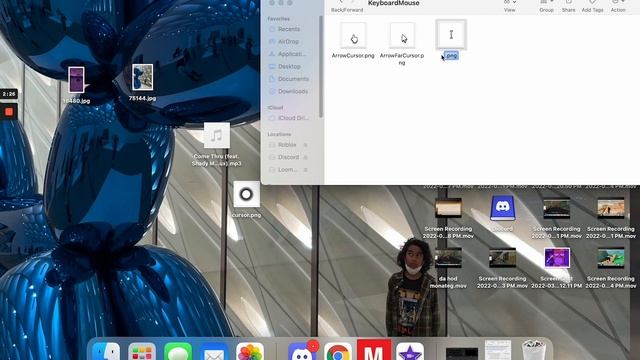Open iMovie from the Dock
Screen dimensions: 640x360
coord(410,352)
